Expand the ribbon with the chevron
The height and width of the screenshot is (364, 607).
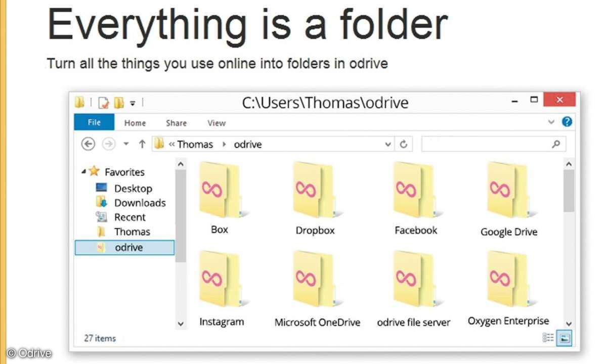[551, 122]
